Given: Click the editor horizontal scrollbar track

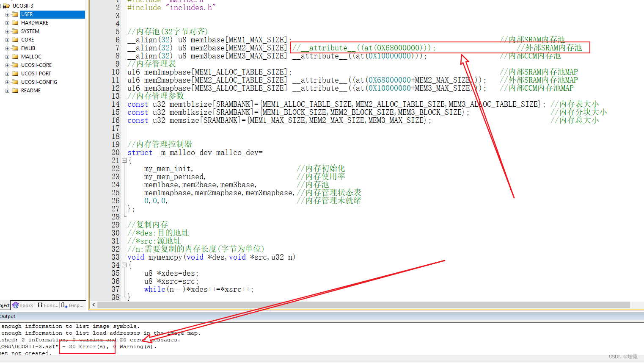Looking at the screenshot, I should [364, 305].
